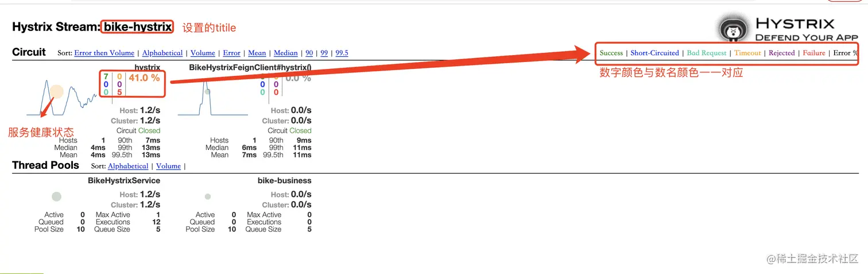
Task: Click Circuit Closed status under BikeHystrixFeignClient circuit
Action: [x=289, y=130]
